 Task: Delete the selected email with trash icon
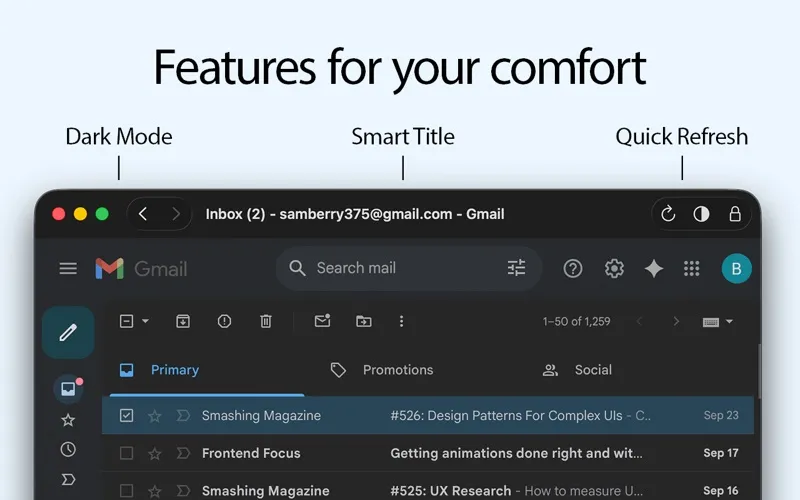point(265,321)
